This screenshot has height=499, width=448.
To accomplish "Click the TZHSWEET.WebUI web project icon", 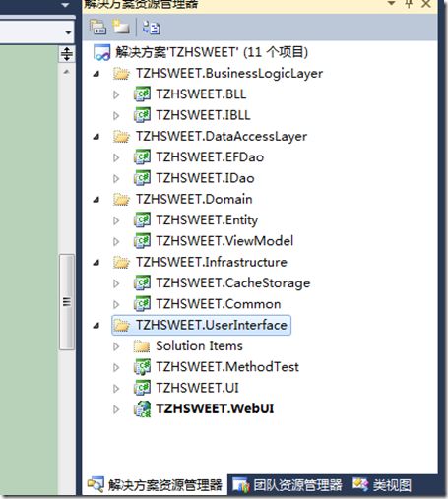I will [142, 409].
